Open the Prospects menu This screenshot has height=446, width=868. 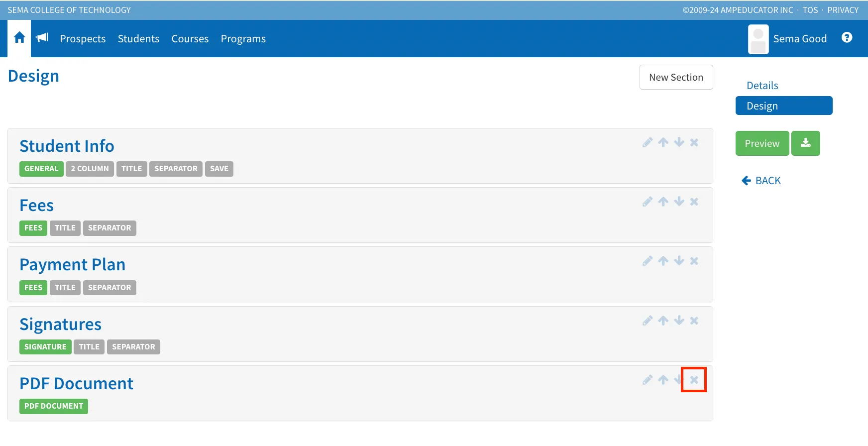point(83,39)
